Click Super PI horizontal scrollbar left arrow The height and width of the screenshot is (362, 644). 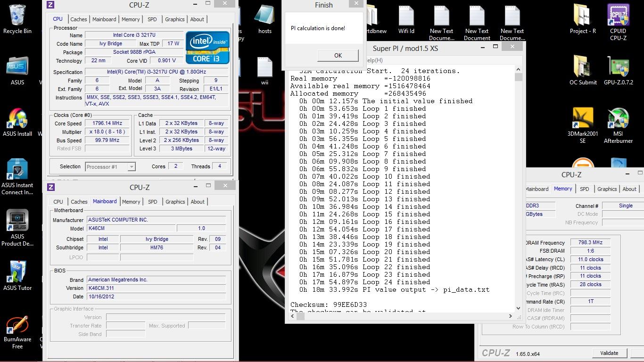coord(292,316)
